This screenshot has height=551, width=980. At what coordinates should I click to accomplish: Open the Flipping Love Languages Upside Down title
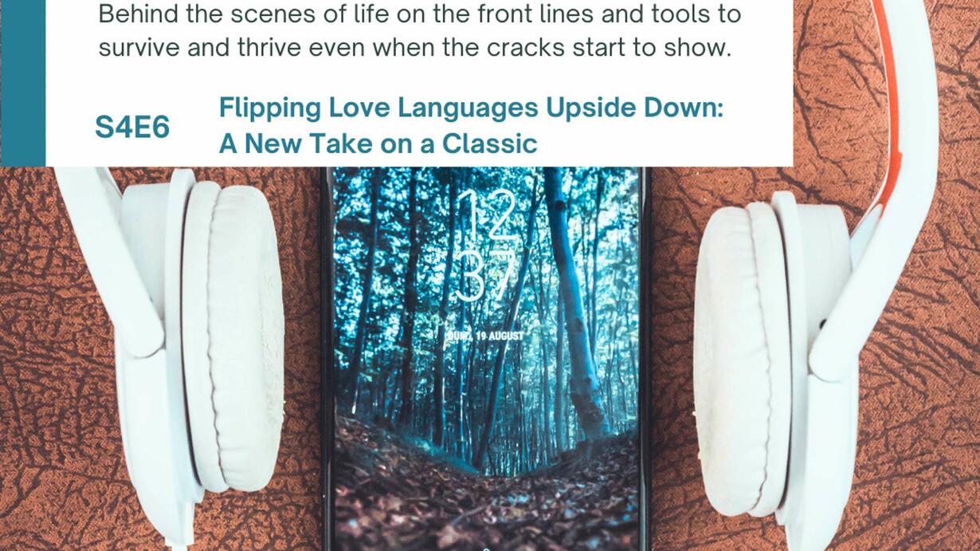tap(471, 108)
